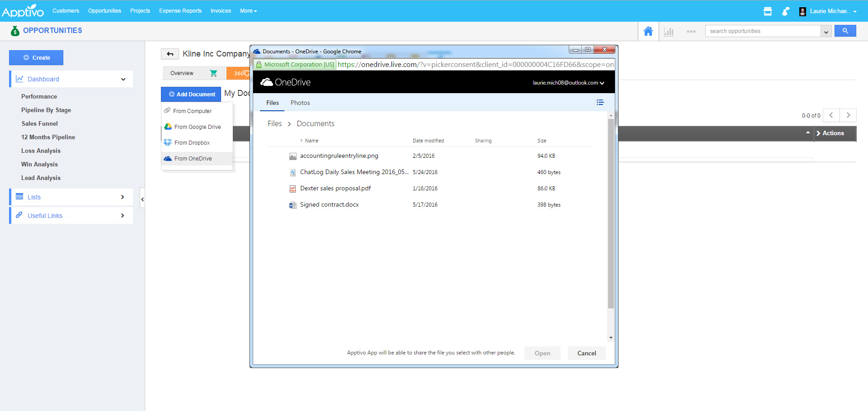Click the sharing/network icon in the header

(x=786, y=11)
